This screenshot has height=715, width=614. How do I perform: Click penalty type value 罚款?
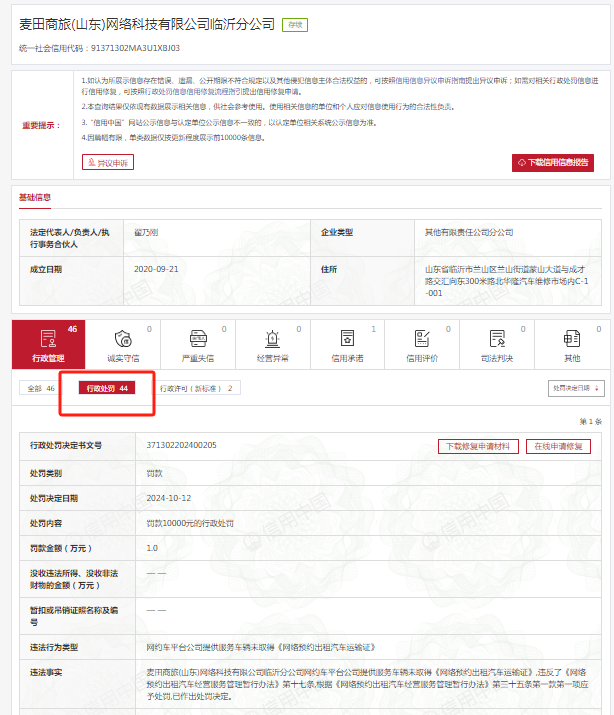click(x=155, y=473)
